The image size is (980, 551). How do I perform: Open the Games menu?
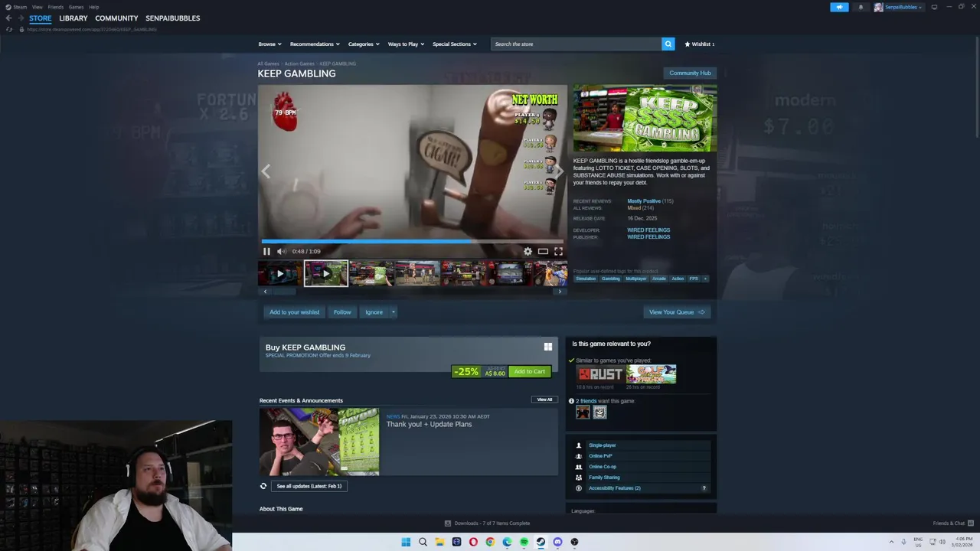pos(76,7)
